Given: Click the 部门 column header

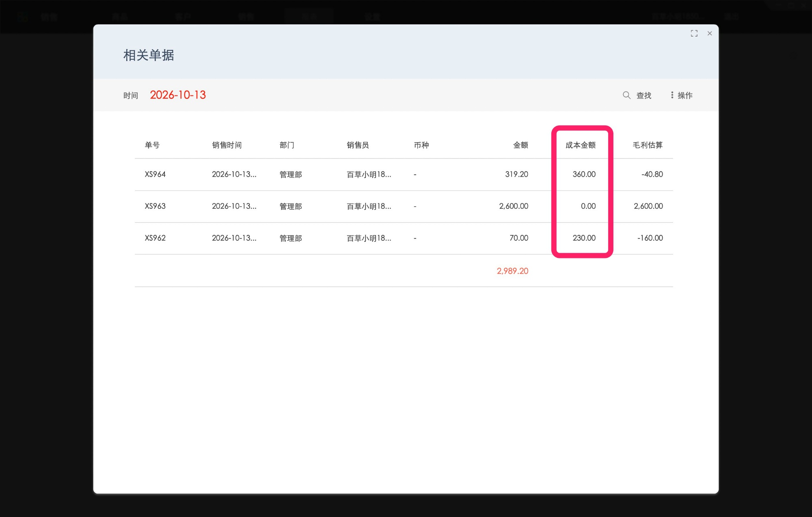Looking at the screenshot, I should (x=287, y=145).
